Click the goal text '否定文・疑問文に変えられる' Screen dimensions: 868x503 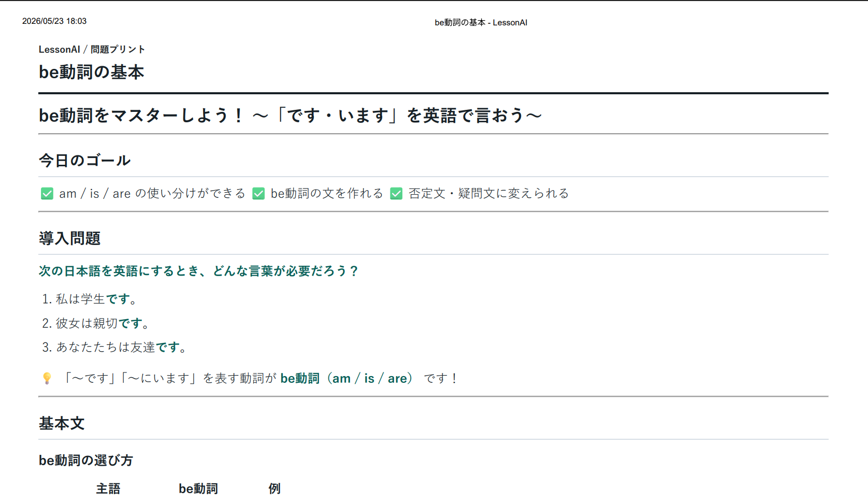[488, 194]
